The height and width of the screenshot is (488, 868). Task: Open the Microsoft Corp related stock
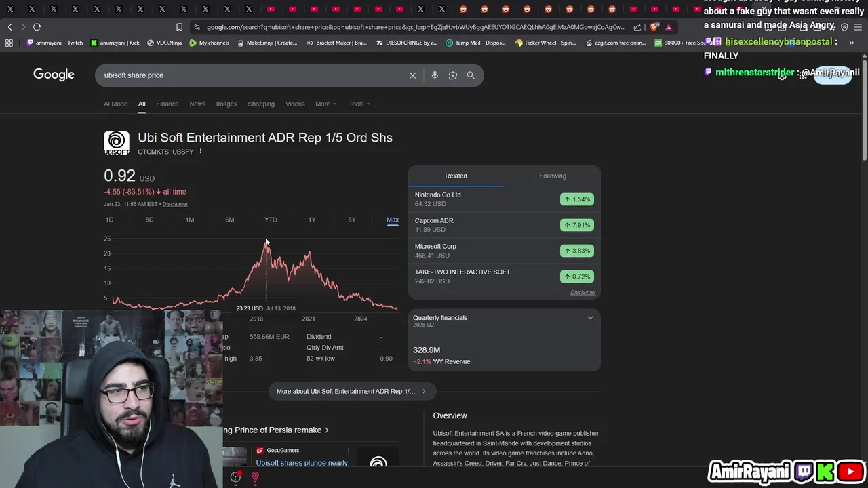click(x=504, y=250)
